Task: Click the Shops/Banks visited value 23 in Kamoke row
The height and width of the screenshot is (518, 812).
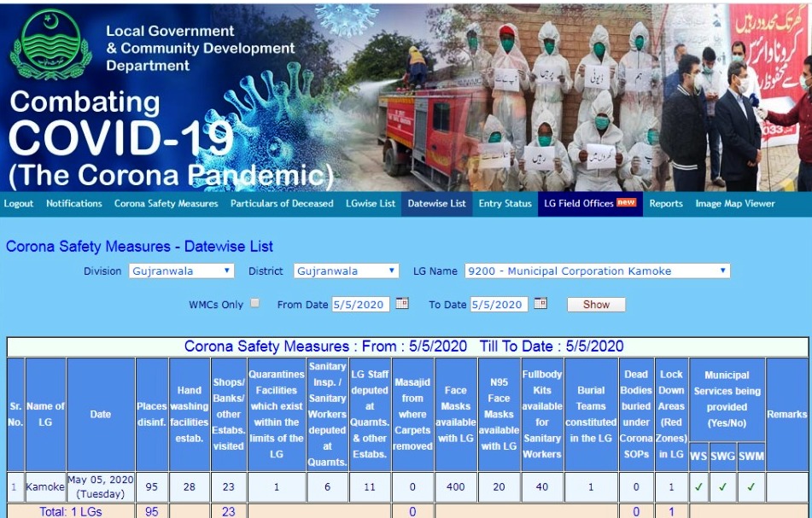Action: [x=228, y=487]
